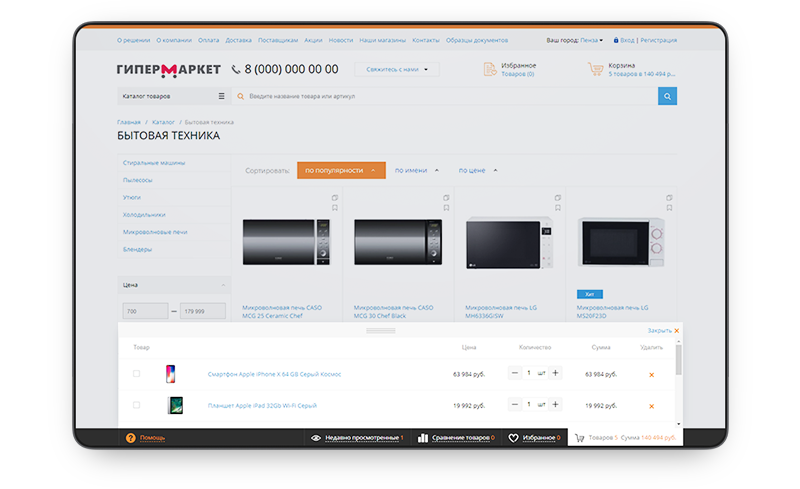800x489 pixels.
Task: Bookmark icon on LG MH6336GISW card
Action: [558, 208]
